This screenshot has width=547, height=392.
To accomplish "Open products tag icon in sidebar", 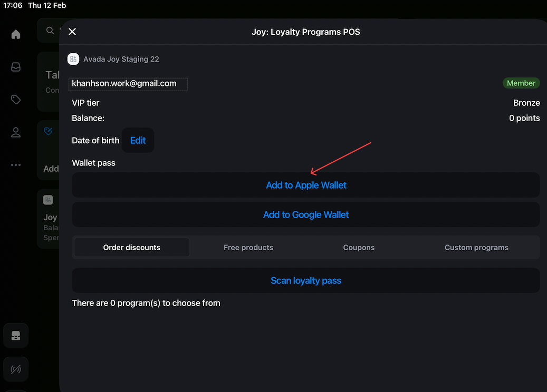I will coord(16,100).
